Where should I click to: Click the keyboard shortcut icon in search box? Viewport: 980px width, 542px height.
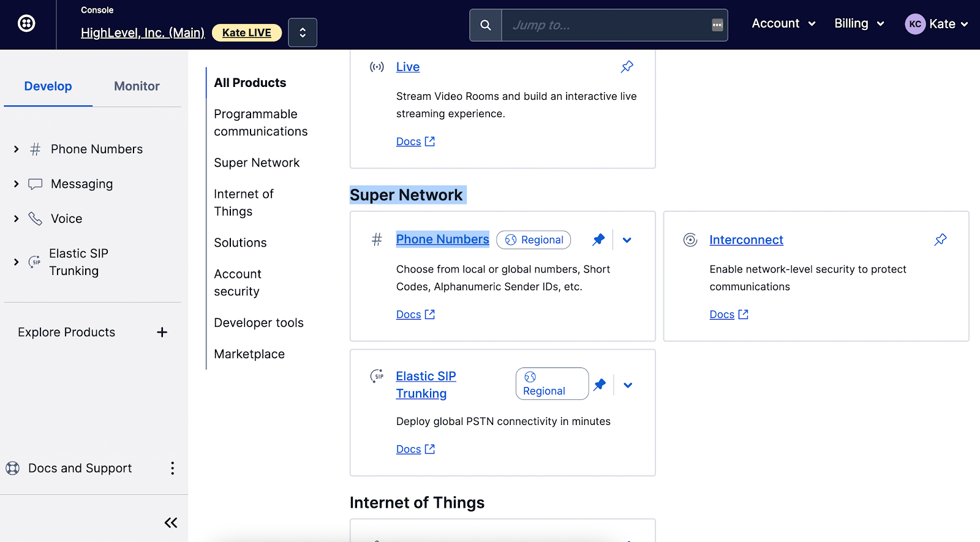tap(717, 25)
